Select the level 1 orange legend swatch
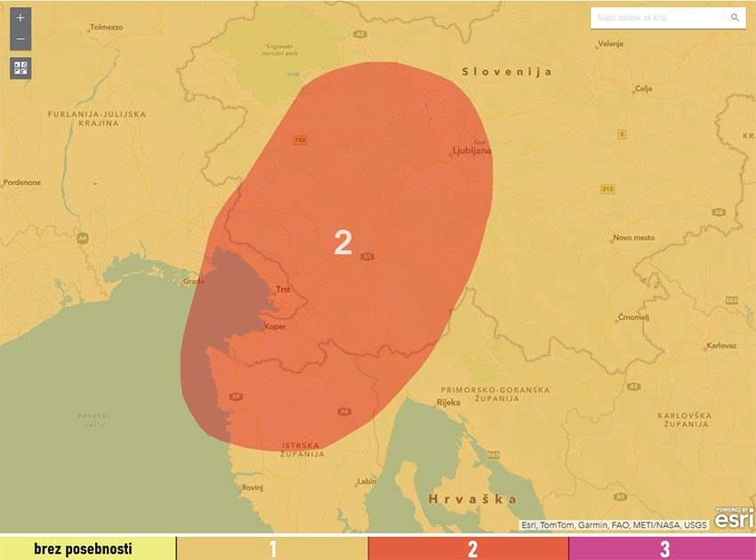The height and width of the screenshot is (560, 756). (272, 548)
